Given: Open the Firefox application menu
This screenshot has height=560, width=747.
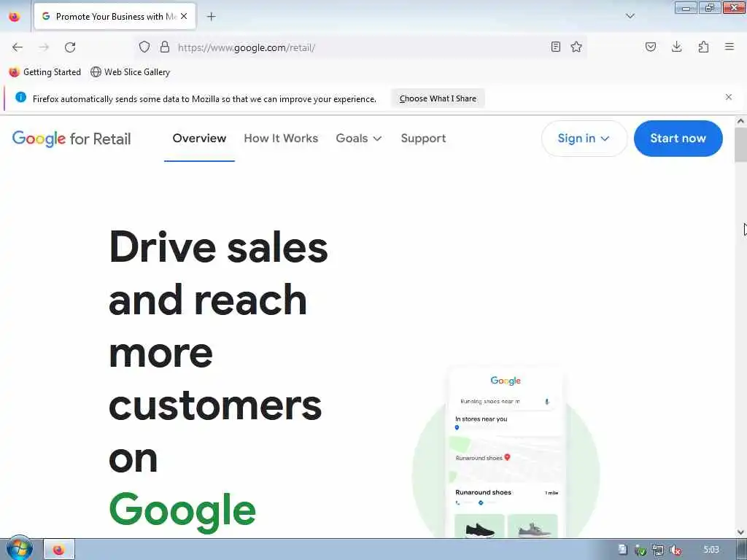Looking at the screenshot, I should [x=729, y=47].
